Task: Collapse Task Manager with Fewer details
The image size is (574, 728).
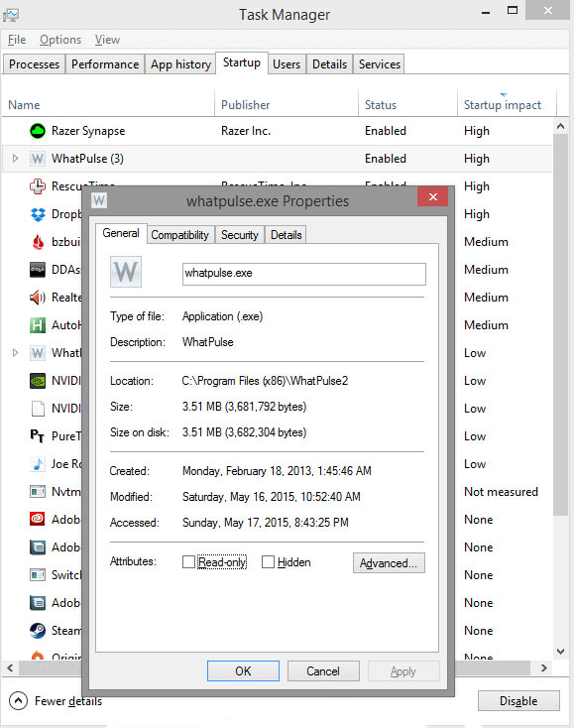Action: (56, 700)
